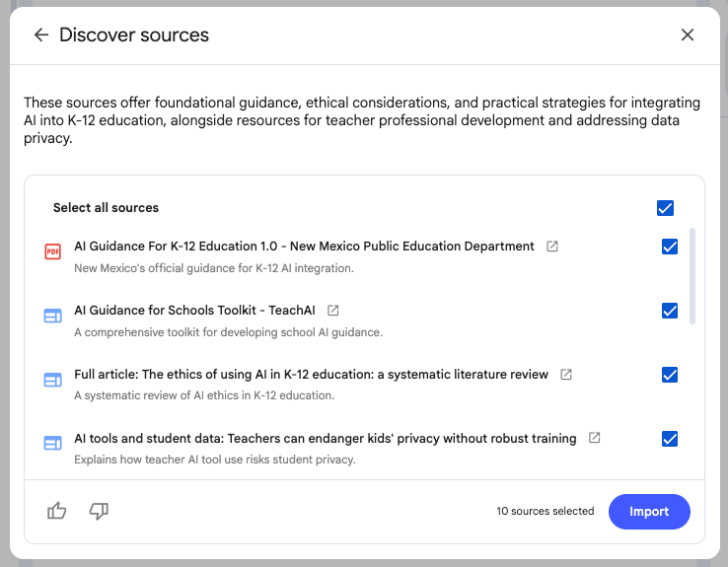Import the 10 selected sources
The height and width of the screenshot is (567, 728).
coord(649,512)
